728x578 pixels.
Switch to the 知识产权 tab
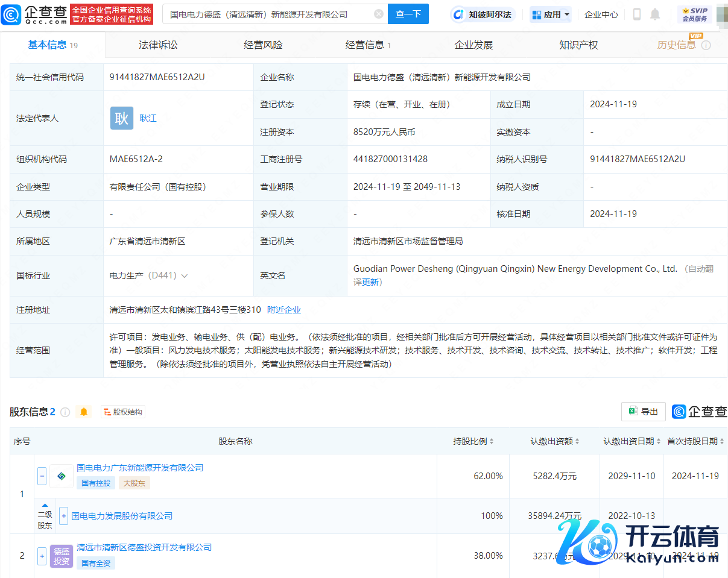coord(578,45)
